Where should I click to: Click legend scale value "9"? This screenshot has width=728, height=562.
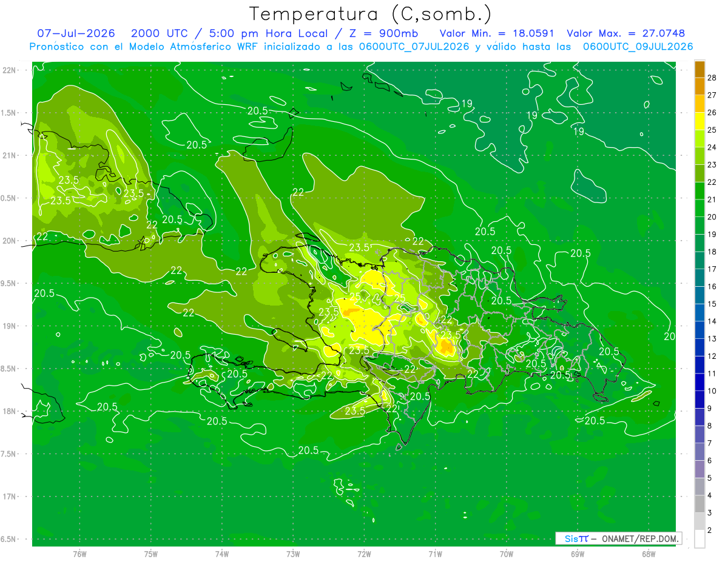pos(710,409)
